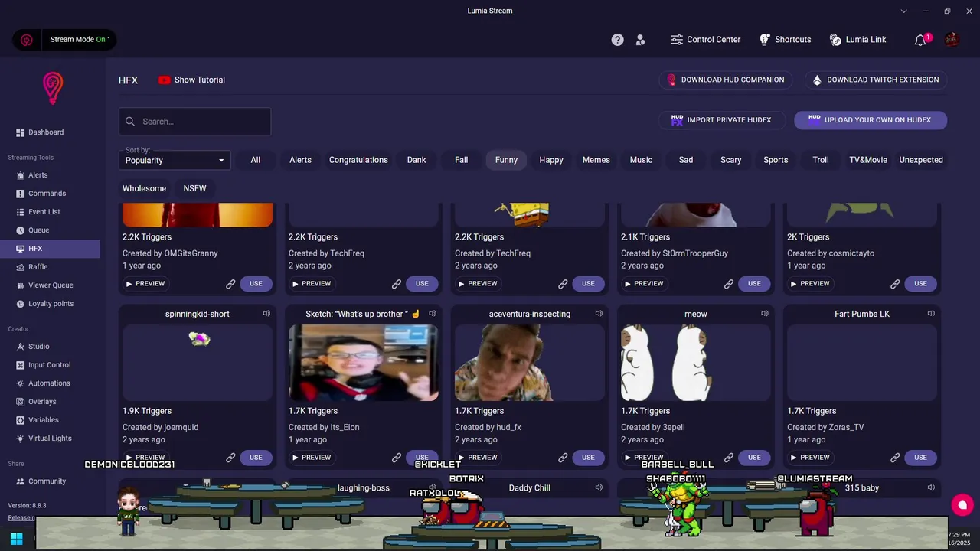980x551 pixels.
Task: Open Virtual Lights in the sidebar
Action: click(50, 439)
